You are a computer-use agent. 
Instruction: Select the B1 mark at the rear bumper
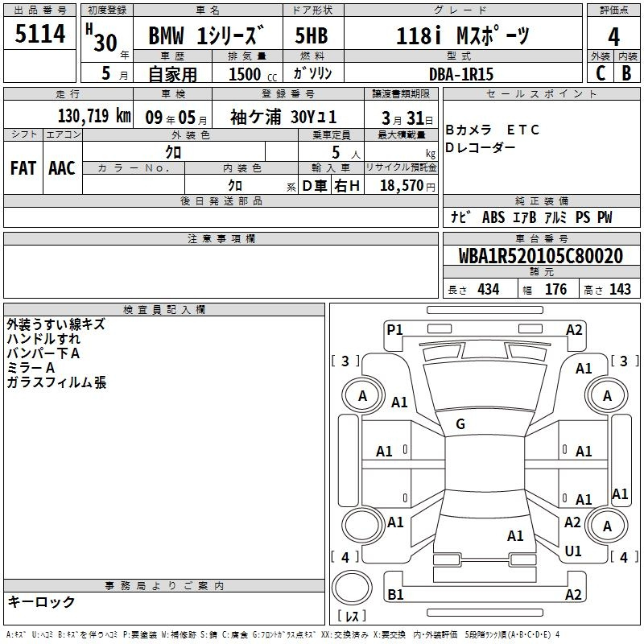point(395,595)
